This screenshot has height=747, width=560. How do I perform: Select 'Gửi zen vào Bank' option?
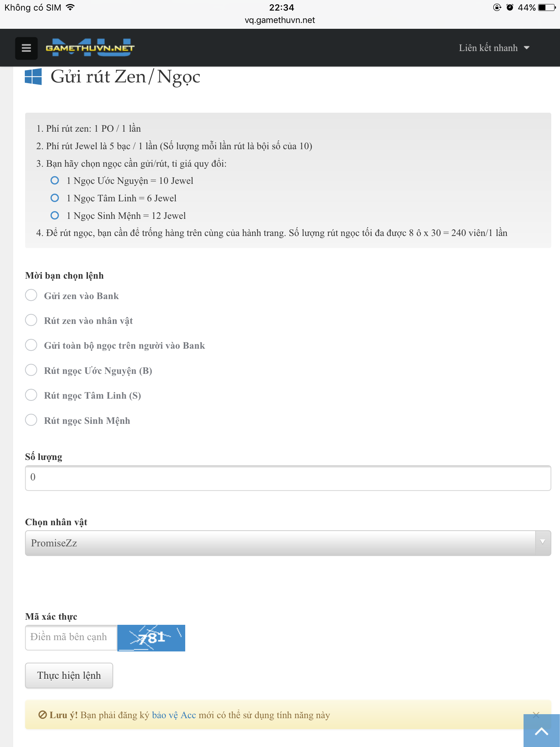click(x=31, y=295)
